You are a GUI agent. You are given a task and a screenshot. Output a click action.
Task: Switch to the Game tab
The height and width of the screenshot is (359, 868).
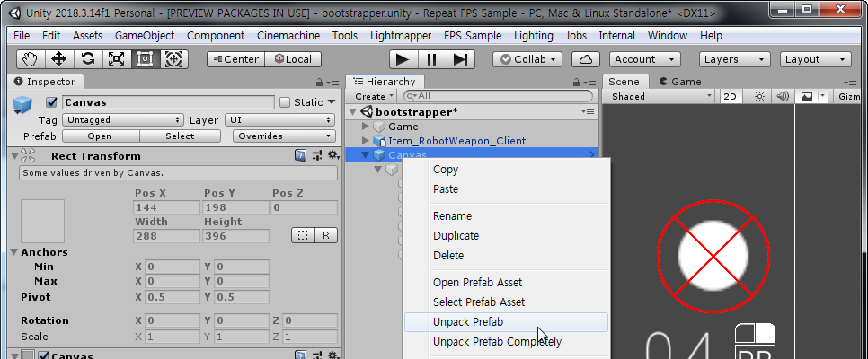pos(680,82)
